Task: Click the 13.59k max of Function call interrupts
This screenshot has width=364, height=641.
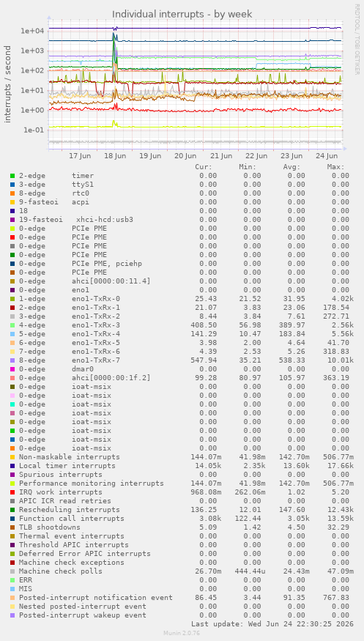Action: [341, 519]
